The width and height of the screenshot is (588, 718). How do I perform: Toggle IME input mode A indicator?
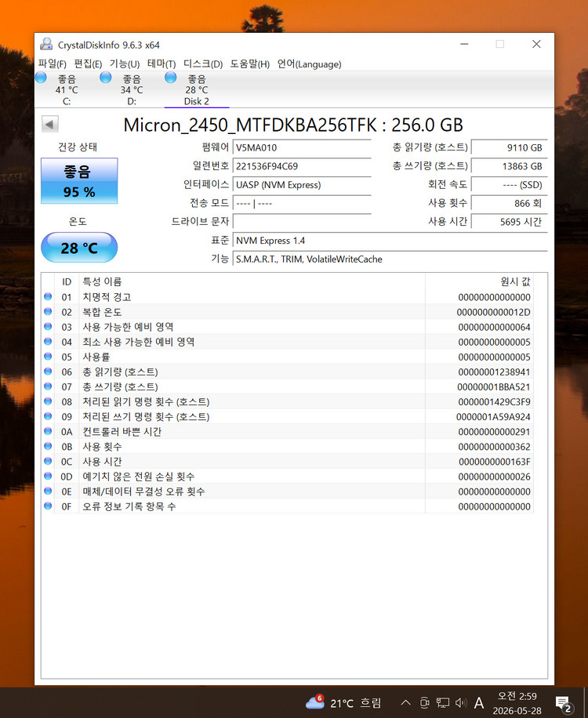tap(479, 702)
